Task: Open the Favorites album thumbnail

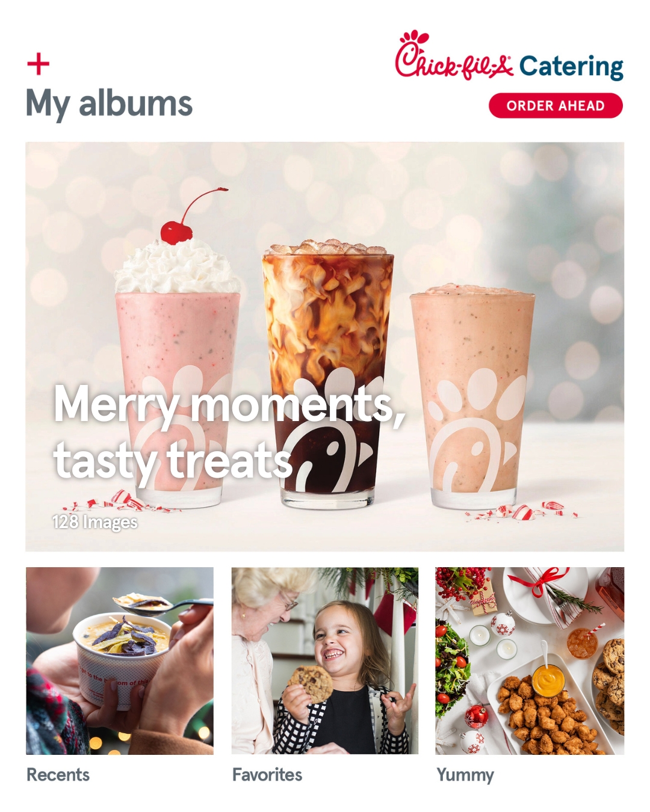Action: click(325, 660)
